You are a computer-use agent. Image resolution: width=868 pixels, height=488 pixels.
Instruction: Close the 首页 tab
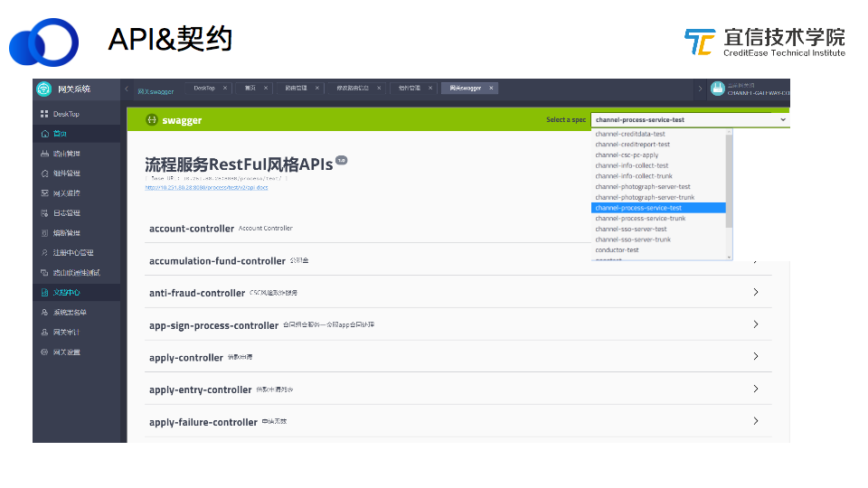point(266,88)
